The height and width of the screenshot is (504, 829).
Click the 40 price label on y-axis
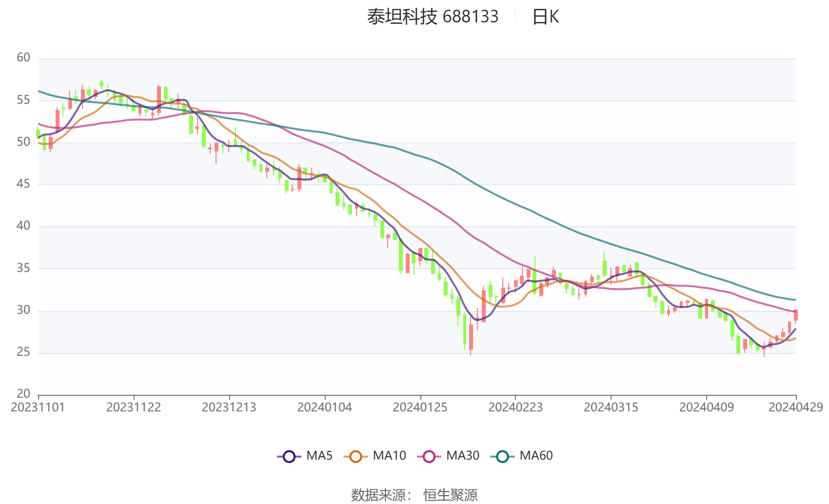(x=23, y=226)
